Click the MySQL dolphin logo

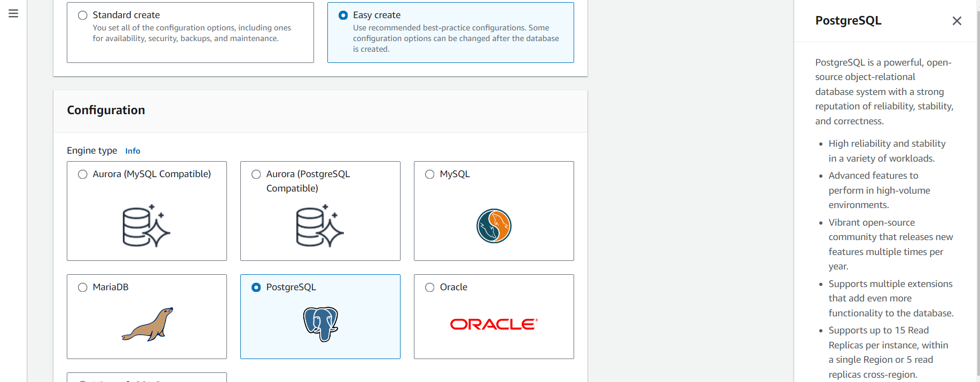[x=493, y=226]
